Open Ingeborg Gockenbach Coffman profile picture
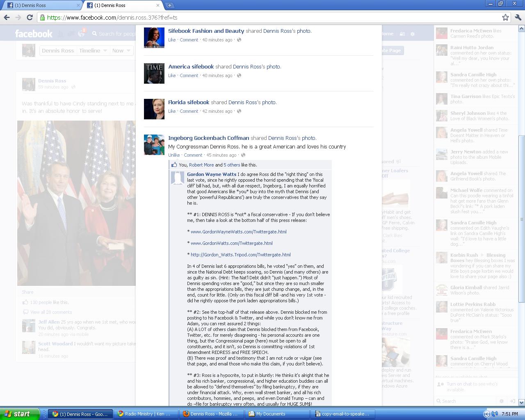 coord(154,145)
